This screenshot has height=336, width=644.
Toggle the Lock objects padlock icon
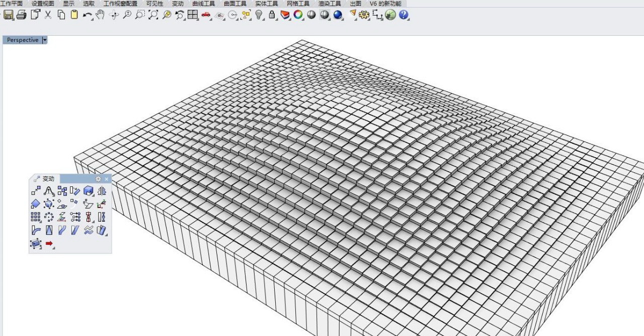click(x=272, y=15)
